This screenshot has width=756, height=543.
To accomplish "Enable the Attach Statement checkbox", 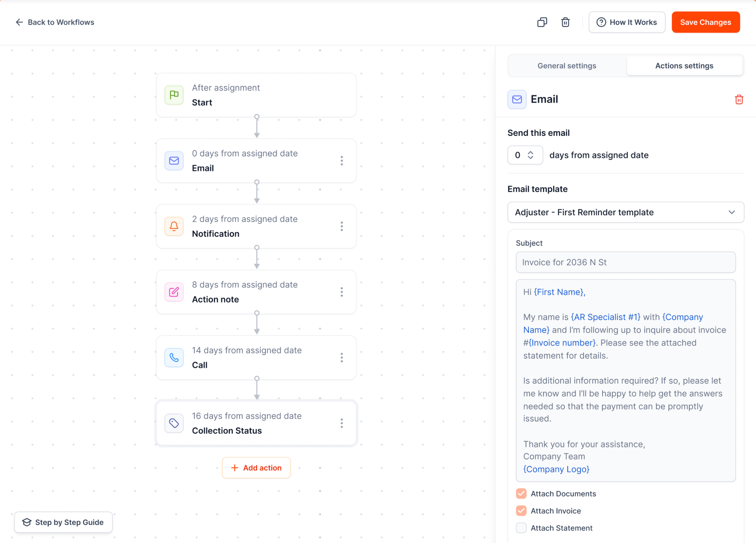I will point(521,528).
